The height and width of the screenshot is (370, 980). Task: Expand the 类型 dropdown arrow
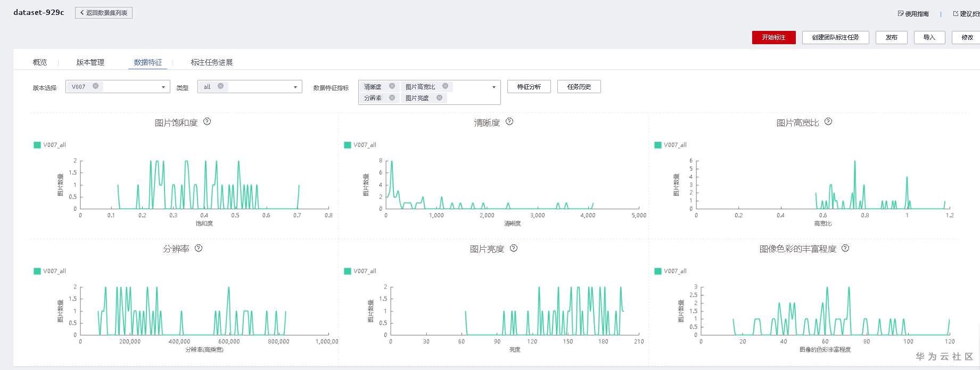(x=295, y=87)
